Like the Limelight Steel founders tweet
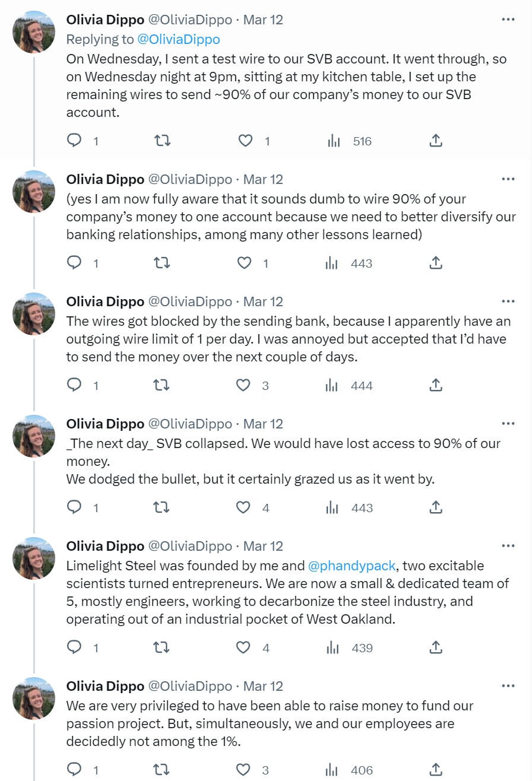The width and height of the screenshot is (532, 781). tap(244, 647)
